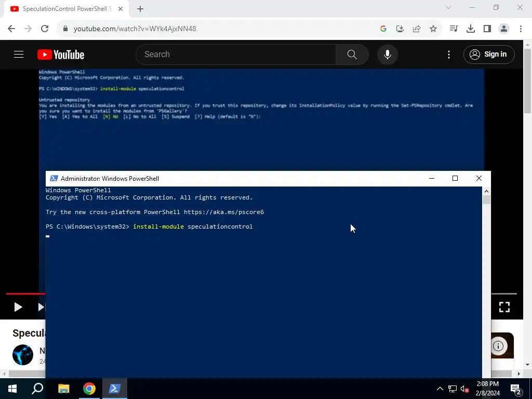Click the PowerShell vertical scrollbar thumb
The image size is (532, 399).
pos(486,200)
